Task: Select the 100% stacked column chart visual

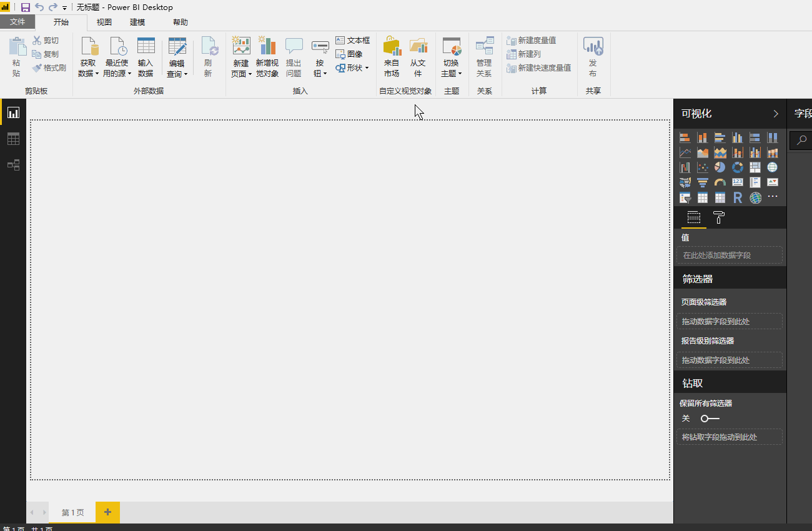Action: (773, 137)
